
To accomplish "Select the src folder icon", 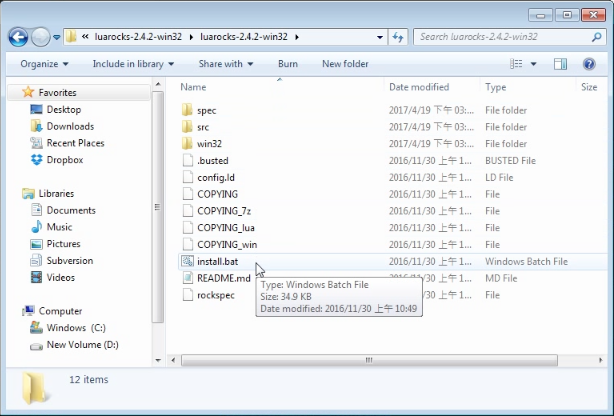I will (188, 127).
